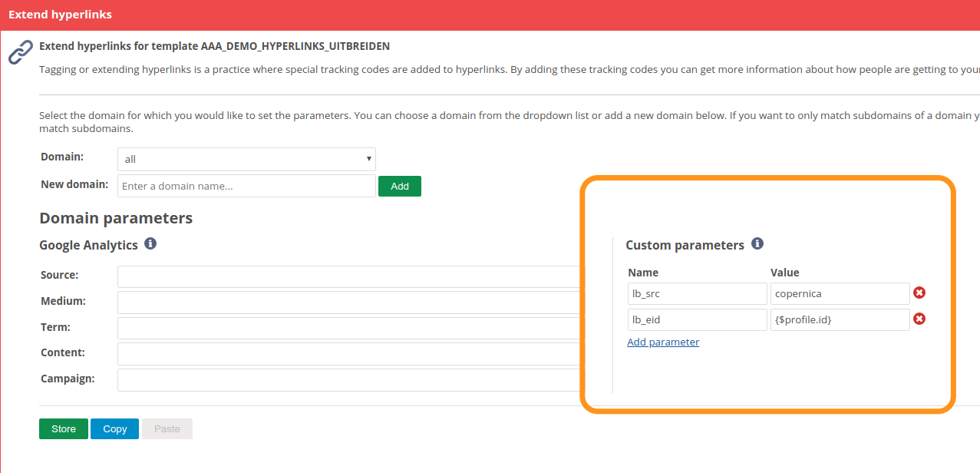Click the Domain parameters heading
980x473 pixels.
click(116, 218)
